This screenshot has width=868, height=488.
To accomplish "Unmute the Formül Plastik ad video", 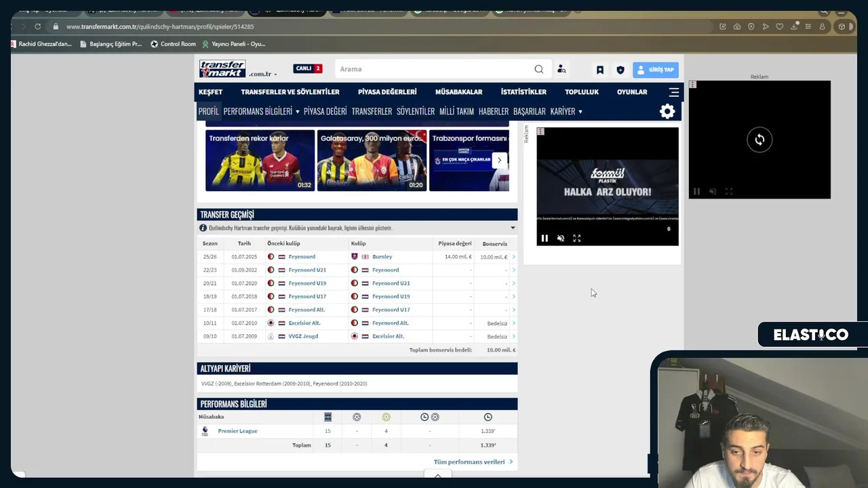I will [x=560, y=239].
